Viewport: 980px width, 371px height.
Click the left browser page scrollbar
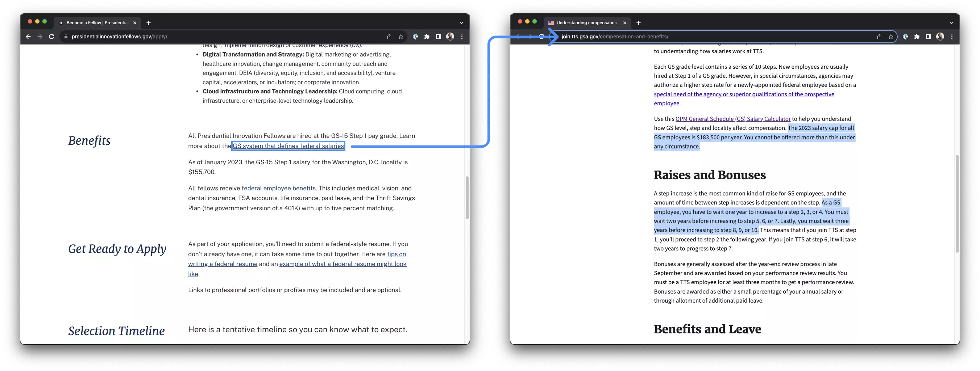click(467, 197)
